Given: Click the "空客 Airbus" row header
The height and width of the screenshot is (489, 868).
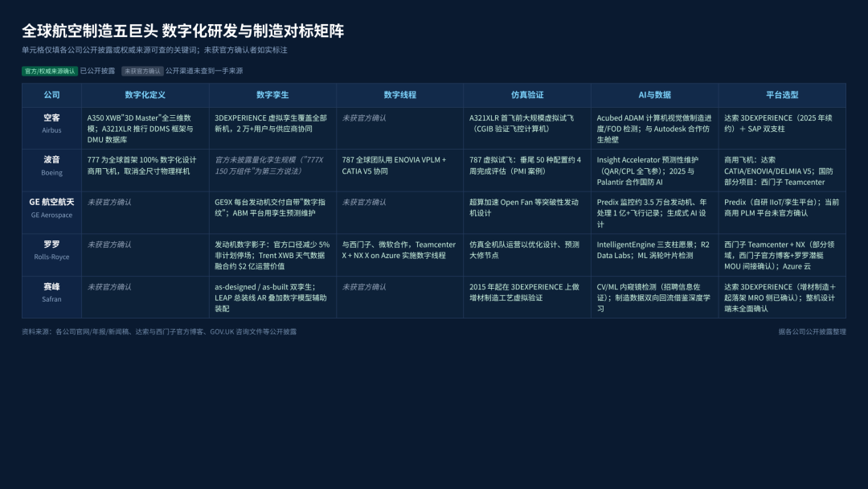Looking at the screenshot, I should [52, 128].
